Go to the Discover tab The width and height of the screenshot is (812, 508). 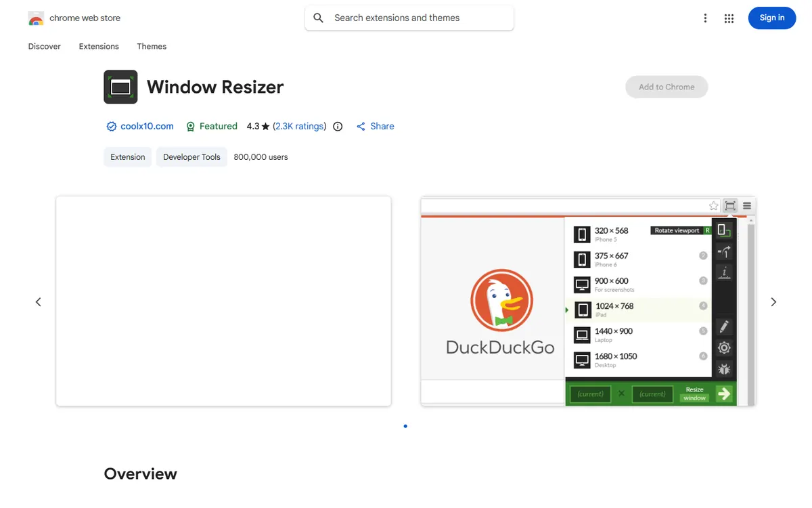[x=45, y=47]
